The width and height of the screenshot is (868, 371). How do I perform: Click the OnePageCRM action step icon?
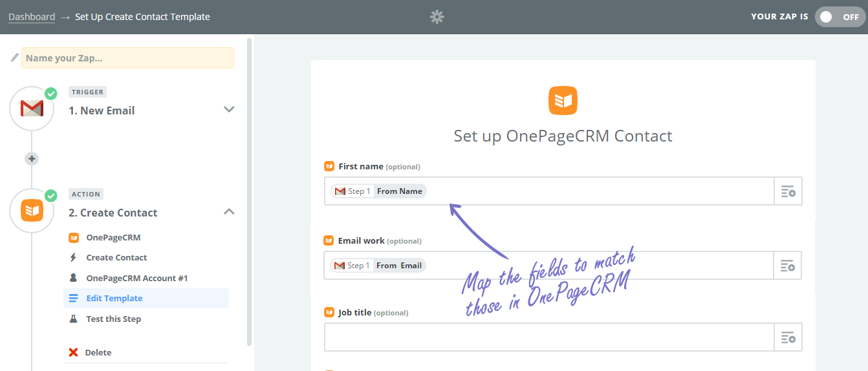pyautogui.click(x=32, y=211)
